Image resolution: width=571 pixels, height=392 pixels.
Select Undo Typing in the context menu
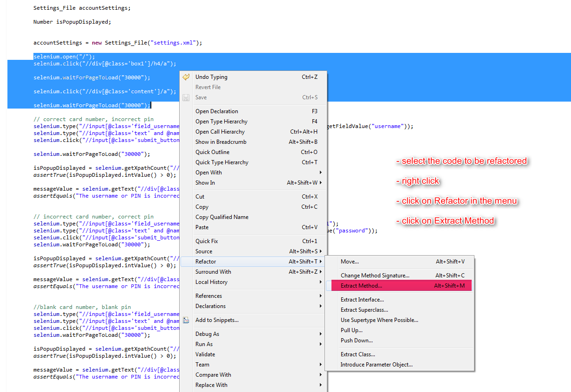coord(253,77)
